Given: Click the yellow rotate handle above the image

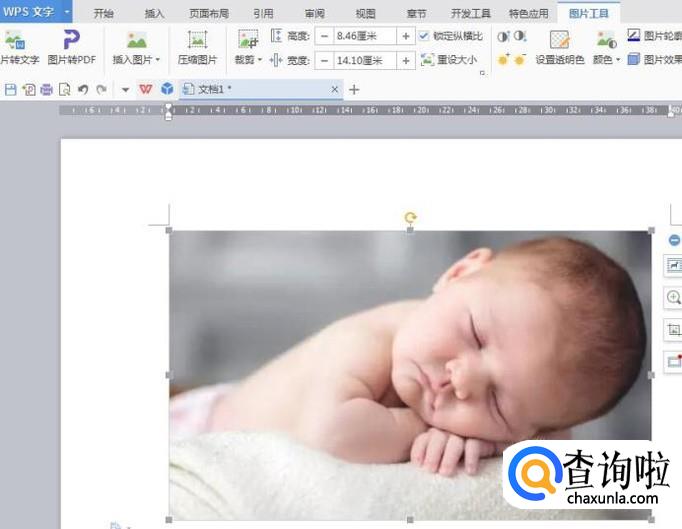Looking at the screenshot, I should pos(410,217).
